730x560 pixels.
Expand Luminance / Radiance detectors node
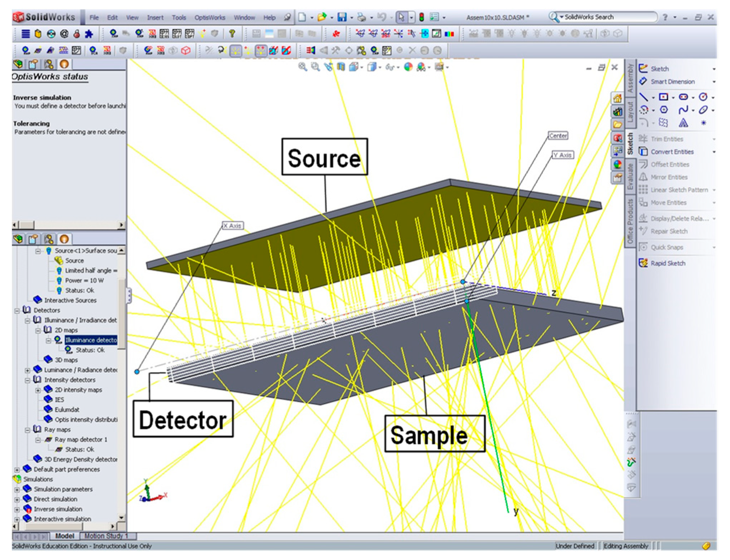[x=27, y=370]
